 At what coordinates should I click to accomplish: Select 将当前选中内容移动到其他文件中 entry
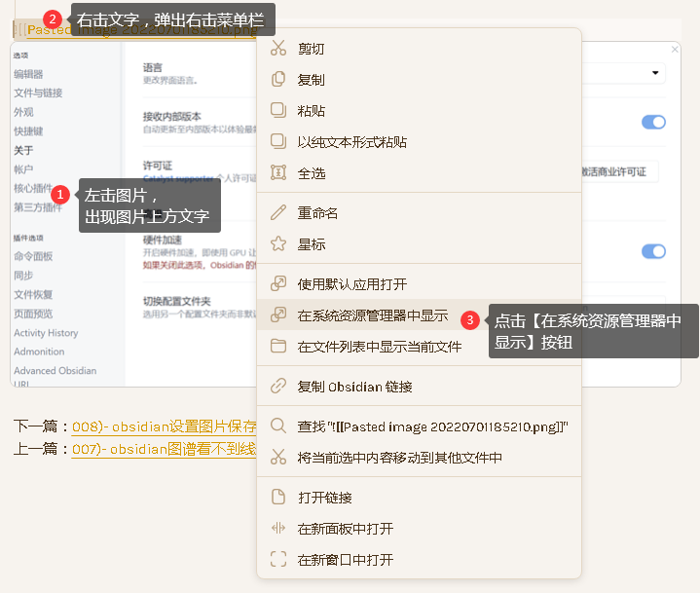pos(419,458)
